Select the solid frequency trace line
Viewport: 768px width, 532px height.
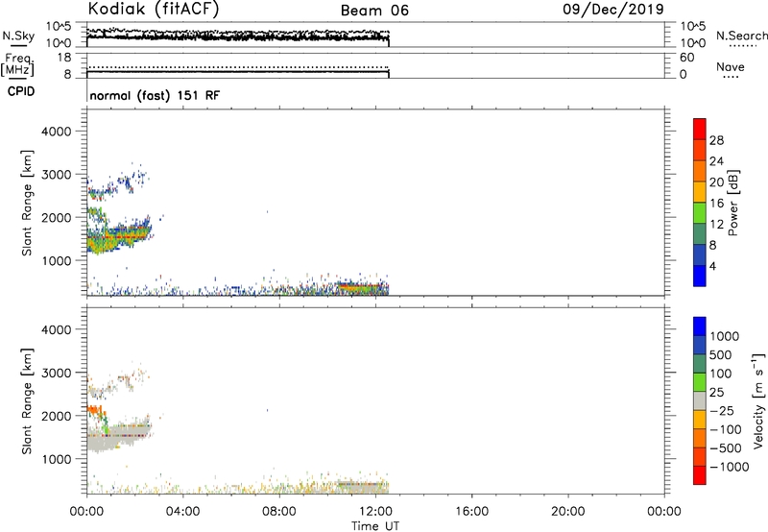[x=237, y=71]
